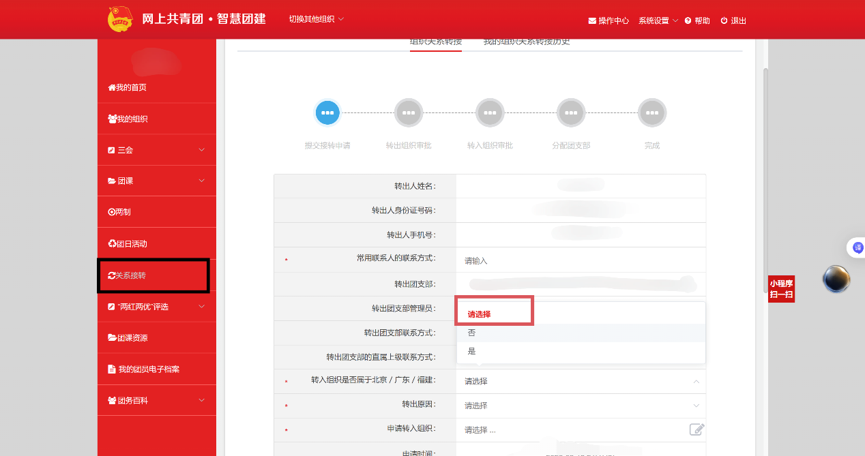Expand the 三会 sidebar section chevron
Viewport: 865px width, 456px height.
[x=201, y=150]
